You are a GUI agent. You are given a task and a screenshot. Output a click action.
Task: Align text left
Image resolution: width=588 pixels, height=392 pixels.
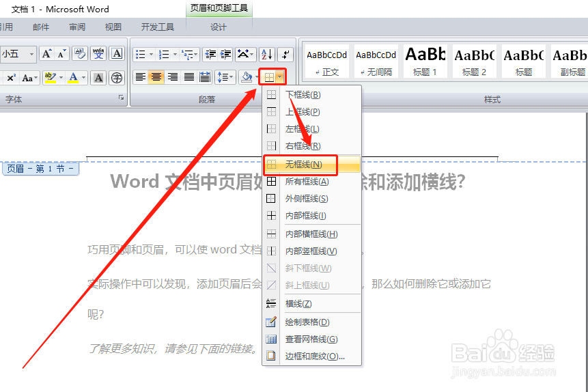coord(141,78)
